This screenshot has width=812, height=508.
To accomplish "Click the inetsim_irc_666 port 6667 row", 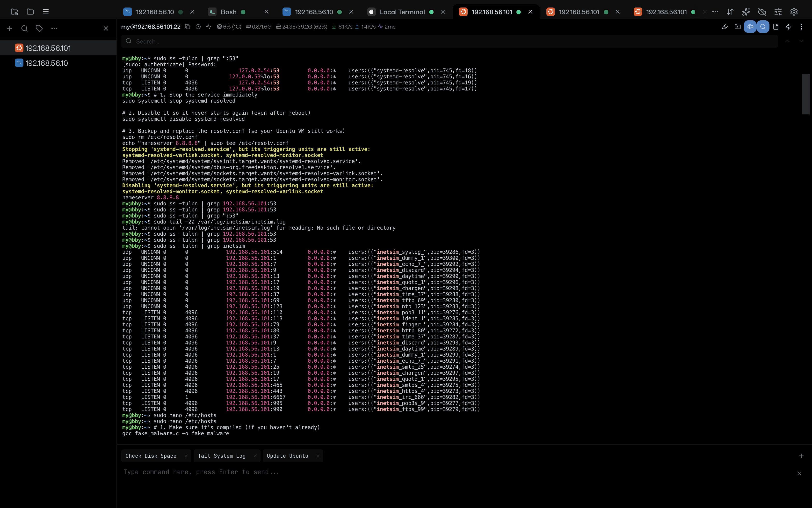I will [301, 397].
